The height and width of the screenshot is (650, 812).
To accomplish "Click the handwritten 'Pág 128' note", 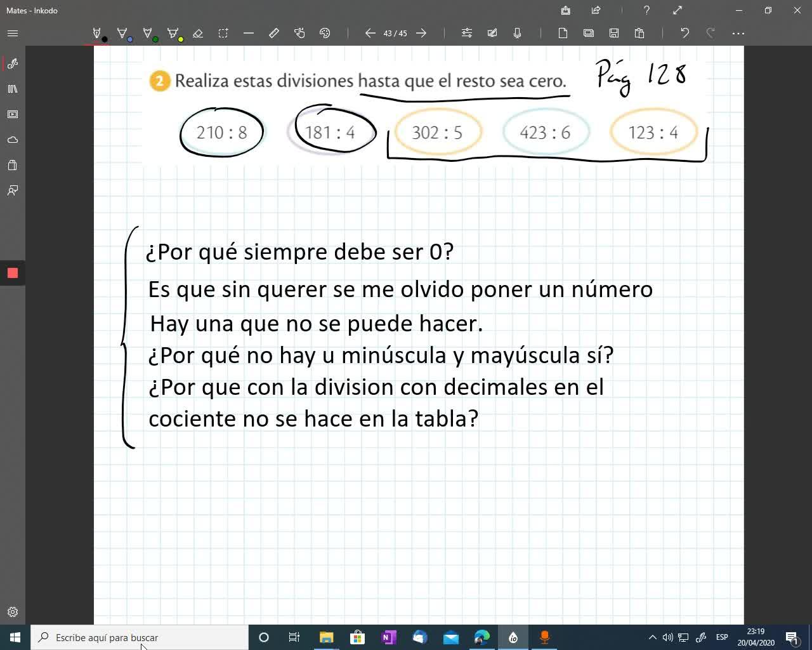I will (x=642, y=76).
